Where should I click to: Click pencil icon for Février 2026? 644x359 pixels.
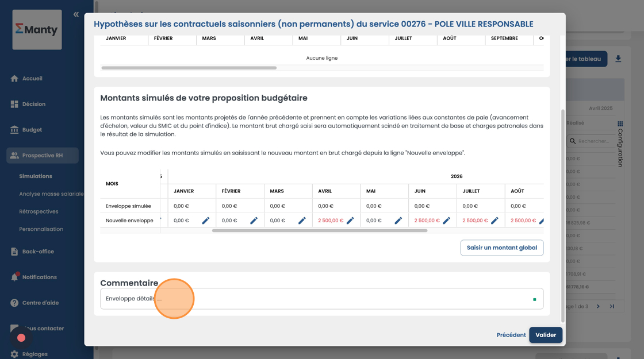click(254, 221)
